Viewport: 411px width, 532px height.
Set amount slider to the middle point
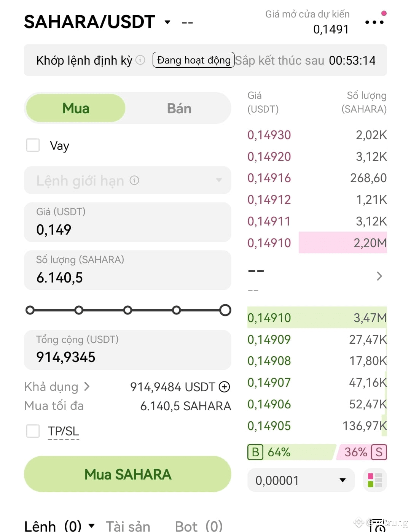tap(127, 310)
